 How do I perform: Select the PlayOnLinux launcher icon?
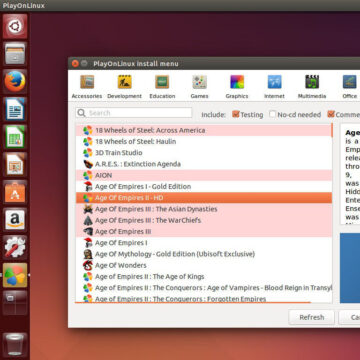(x=15, y=275)
